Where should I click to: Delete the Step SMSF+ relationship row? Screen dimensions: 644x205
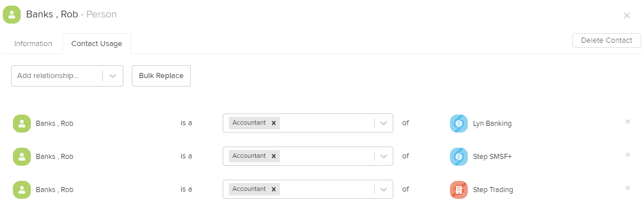pyautogui.click(x=628, y=155)
